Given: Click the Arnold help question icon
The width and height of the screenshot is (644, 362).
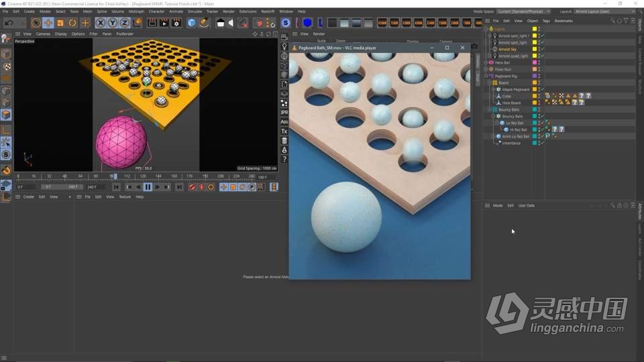Looking at the screenshot, I should 284,160.
